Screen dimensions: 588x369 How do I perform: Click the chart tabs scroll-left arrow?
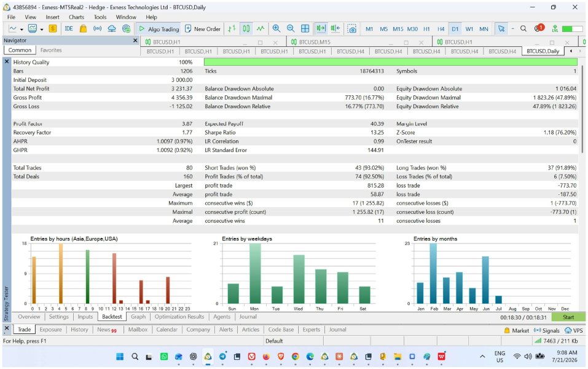tap(571, 51)
